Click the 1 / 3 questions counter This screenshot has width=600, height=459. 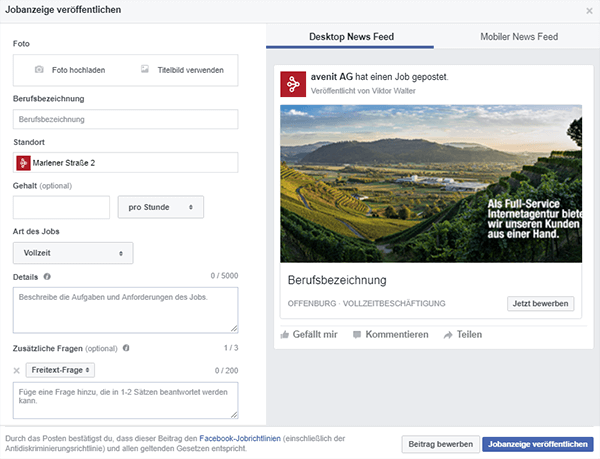click(x=231, y=348)
